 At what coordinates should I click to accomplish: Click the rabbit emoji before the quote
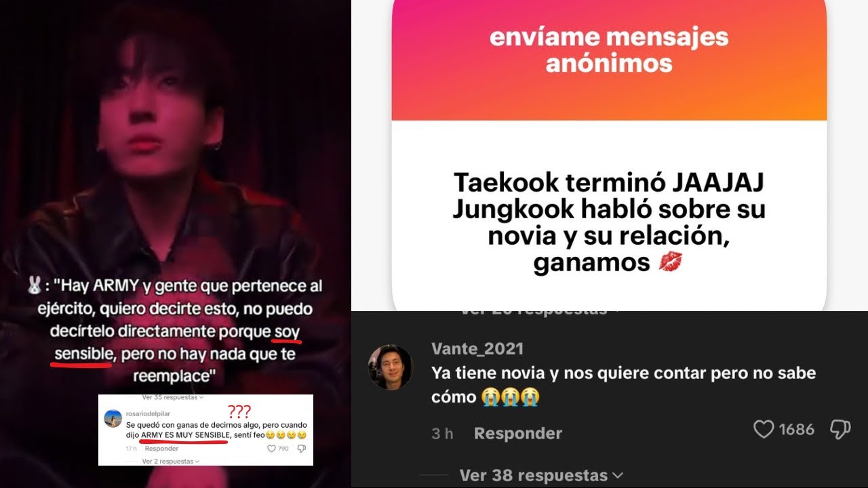(33, 286)
